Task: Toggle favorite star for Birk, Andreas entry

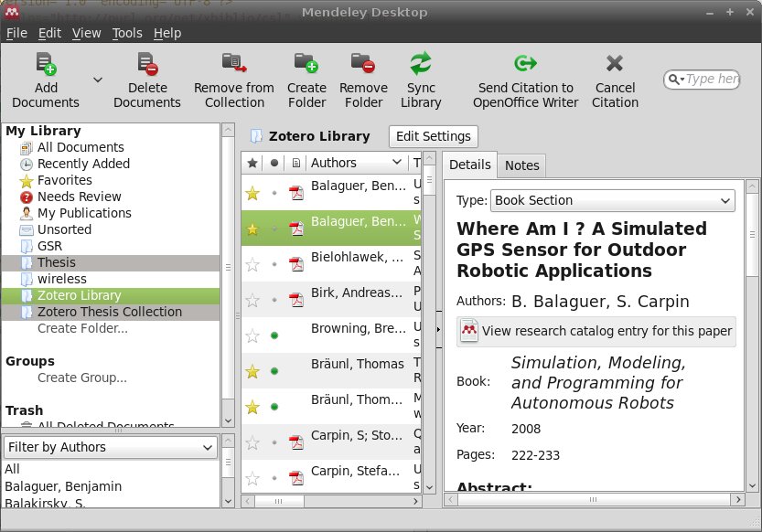Action: (252, 301)
